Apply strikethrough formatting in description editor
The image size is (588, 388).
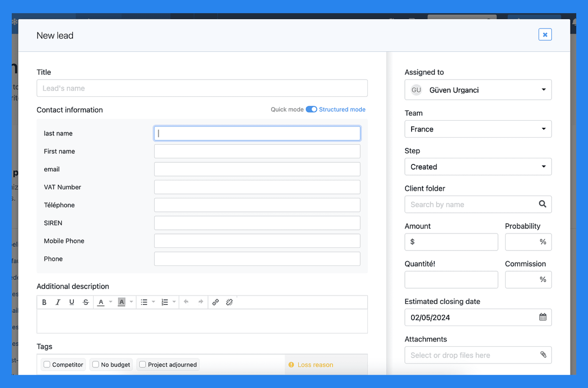(x=86, y=302)
